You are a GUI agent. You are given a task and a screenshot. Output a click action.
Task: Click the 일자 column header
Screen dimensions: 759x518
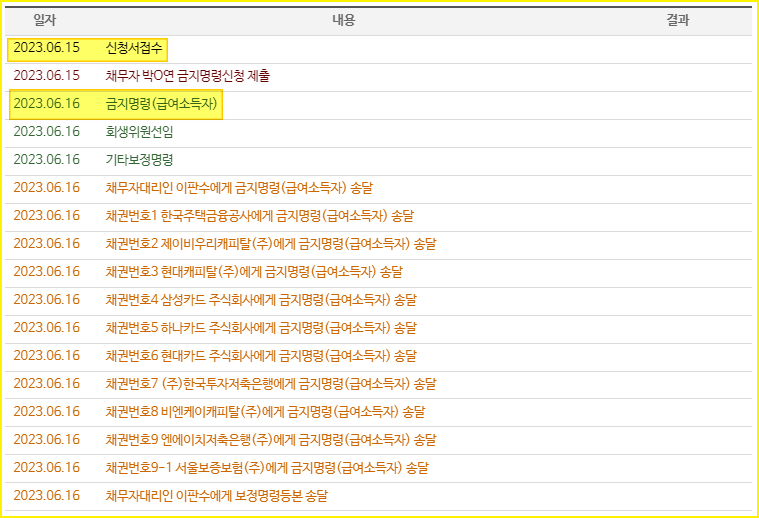click(x=45, y=20)
